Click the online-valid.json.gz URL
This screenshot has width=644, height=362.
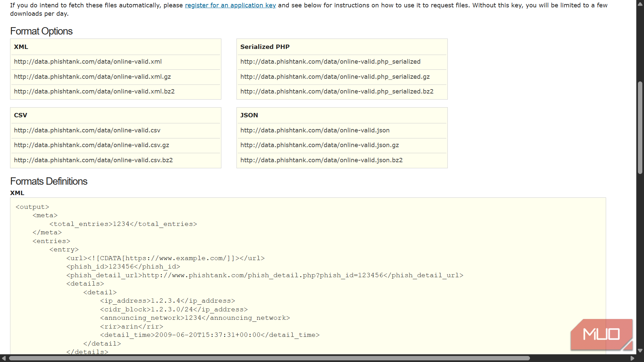pos(320,145)
